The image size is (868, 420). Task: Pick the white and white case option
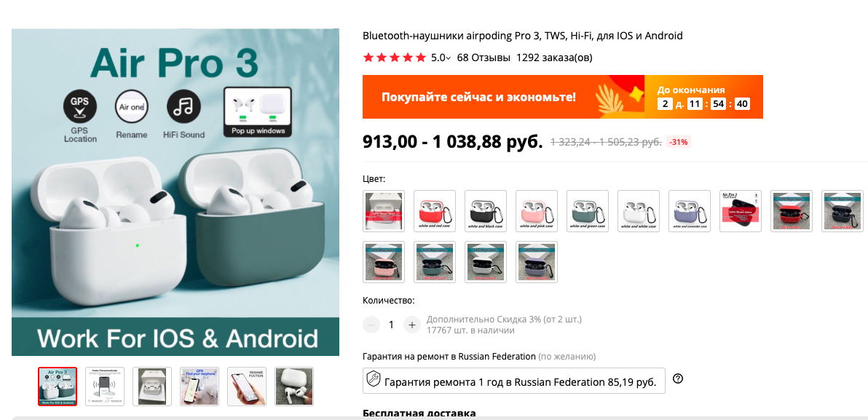click(639, 211)
